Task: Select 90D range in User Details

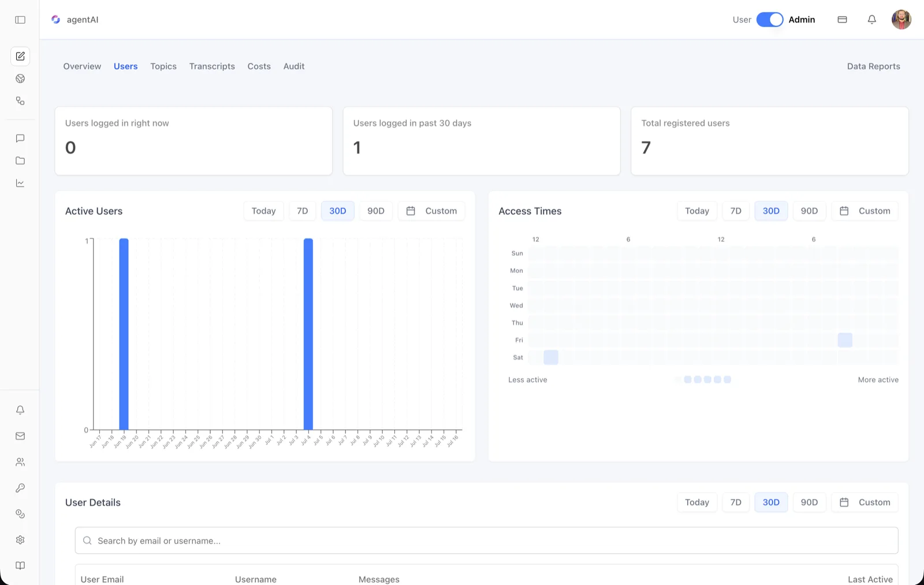Action: 809,502
